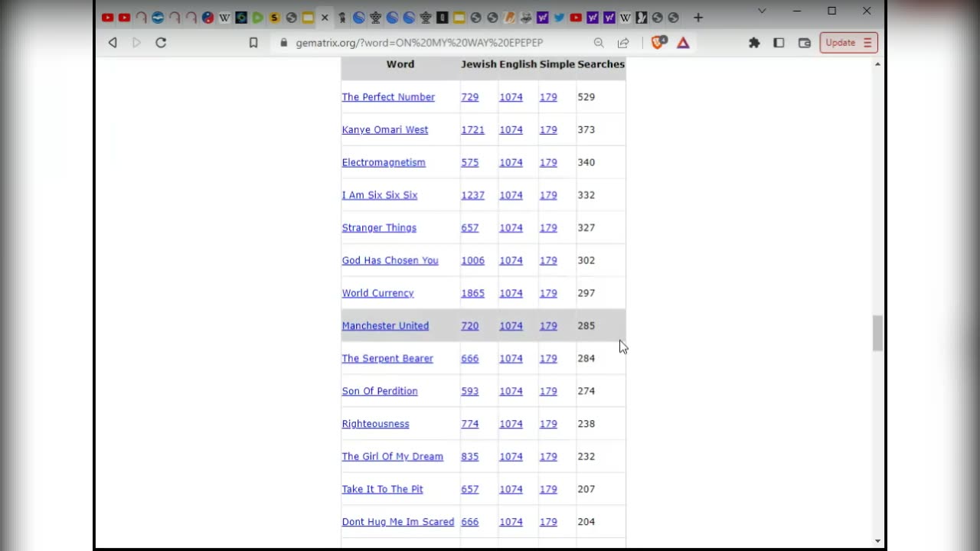980x551 pixels.
Task: Click searches count 285 in Manchester United row
Action: point(586,326)
